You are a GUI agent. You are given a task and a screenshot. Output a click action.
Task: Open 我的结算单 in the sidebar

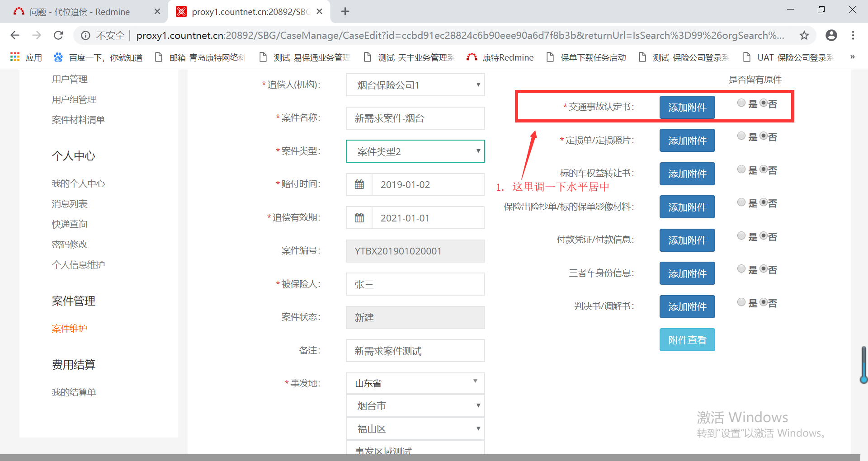click(x=74, y=392)
